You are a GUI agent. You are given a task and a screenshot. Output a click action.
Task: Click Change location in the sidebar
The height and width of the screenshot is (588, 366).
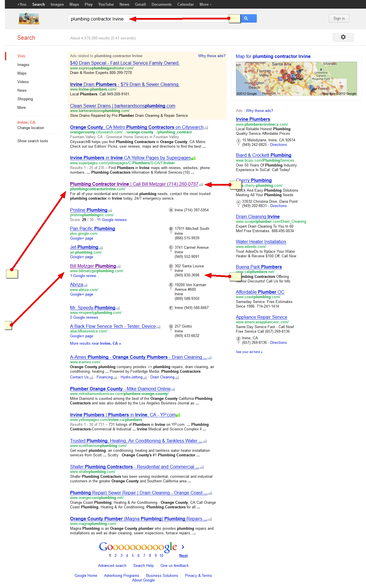[31, 128]
